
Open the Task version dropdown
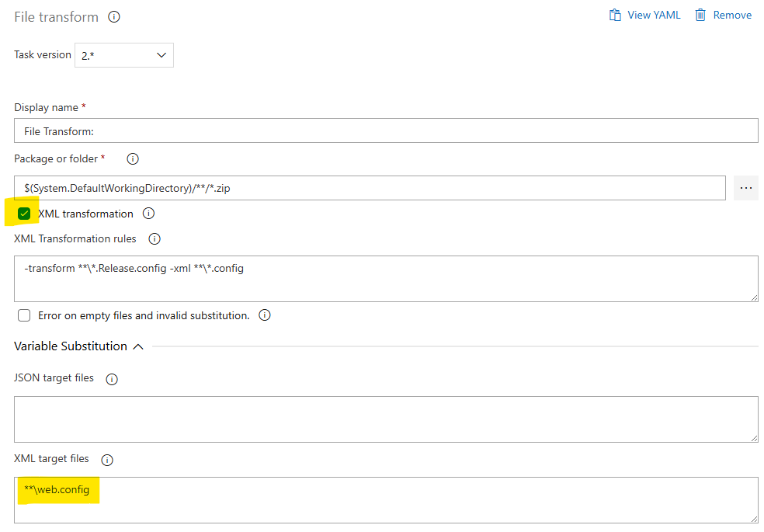tap(123, 55)
